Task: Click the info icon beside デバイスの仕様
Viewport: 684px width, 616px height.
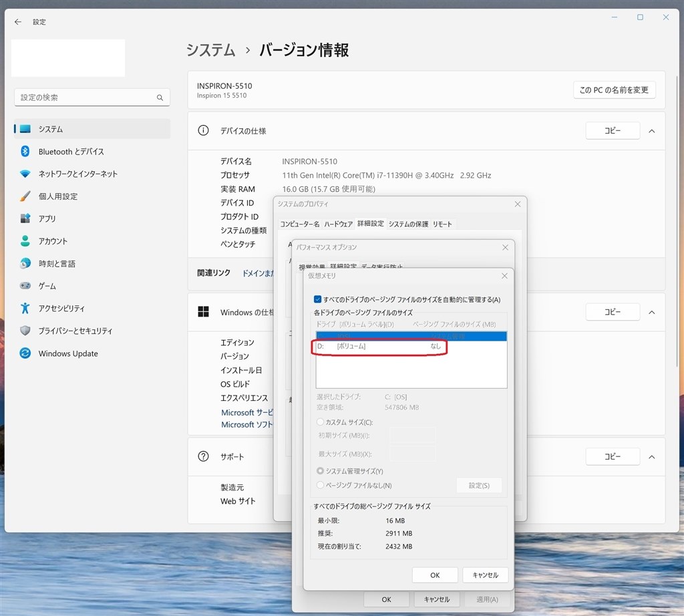Action: pyautogui.click(x=203, y=130)
